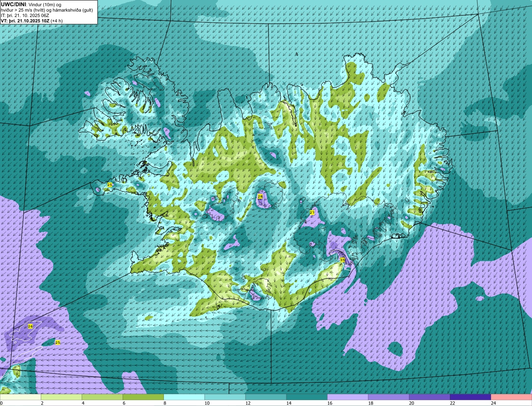Viewport: 532px width, 406px height.
Task: Pick the 12–14 m/s teal legend swatch
Action: click(x=266, y=397)
